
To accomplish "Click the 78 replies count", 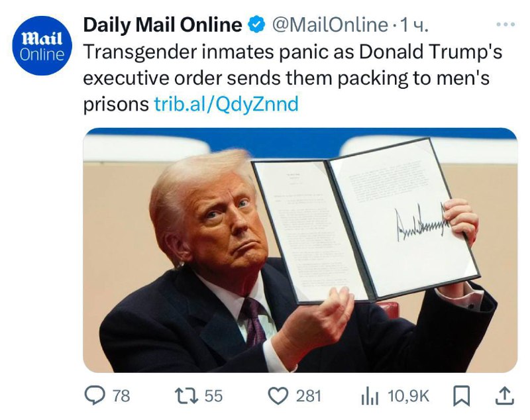I will click(x=121, y=395).
